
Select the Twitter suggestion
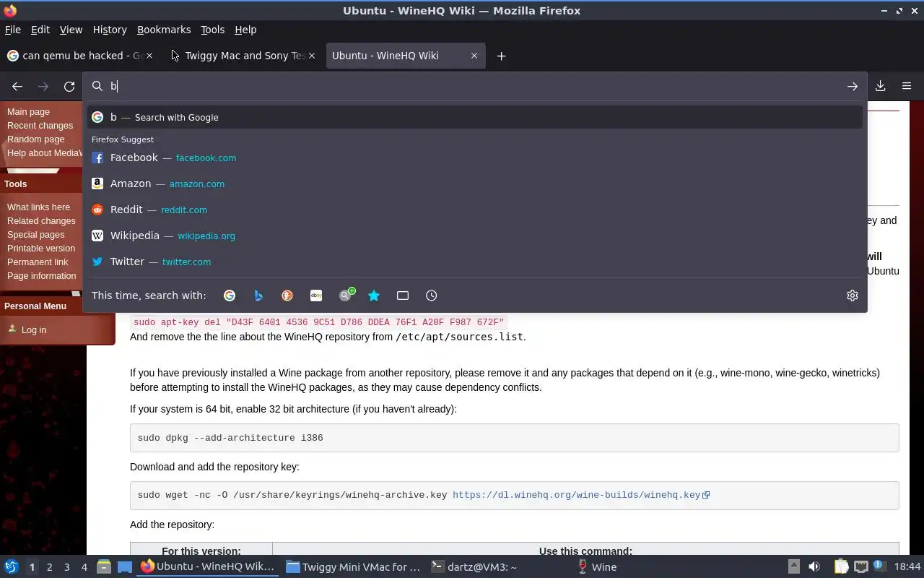click(475, 262)
